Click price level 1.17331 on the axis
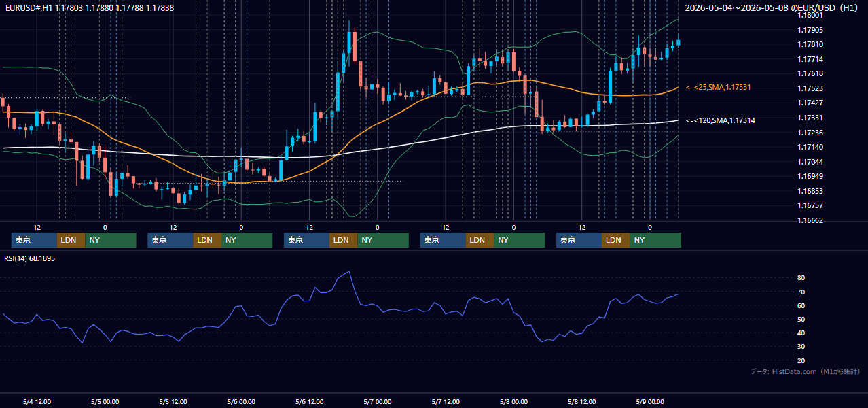Screen dimensions: 868x408 [810, 118]
